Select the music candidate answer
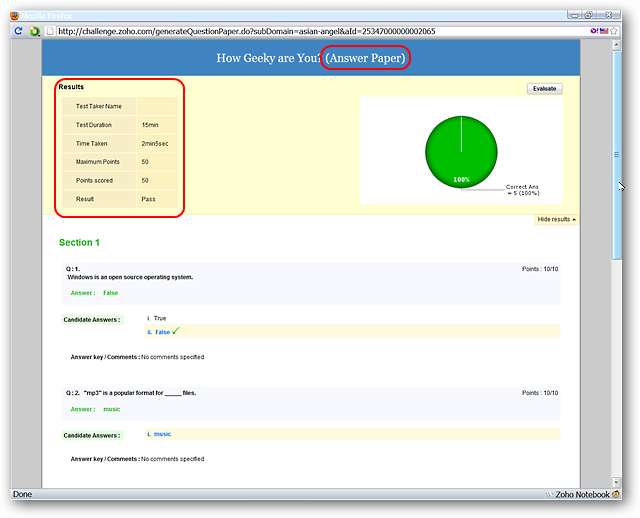 point(162,434)
